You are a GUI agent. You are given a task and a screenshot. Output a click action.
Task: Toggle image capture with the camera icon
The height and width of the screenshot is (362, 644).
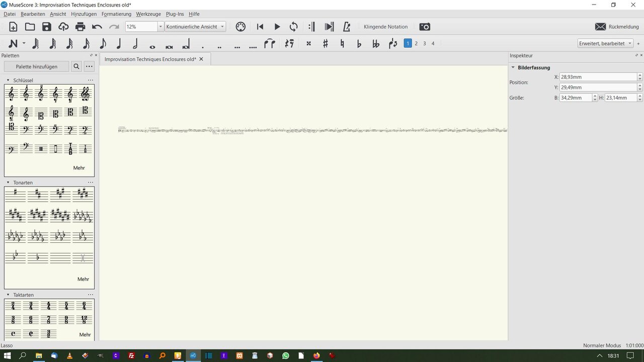coord(425,27)
